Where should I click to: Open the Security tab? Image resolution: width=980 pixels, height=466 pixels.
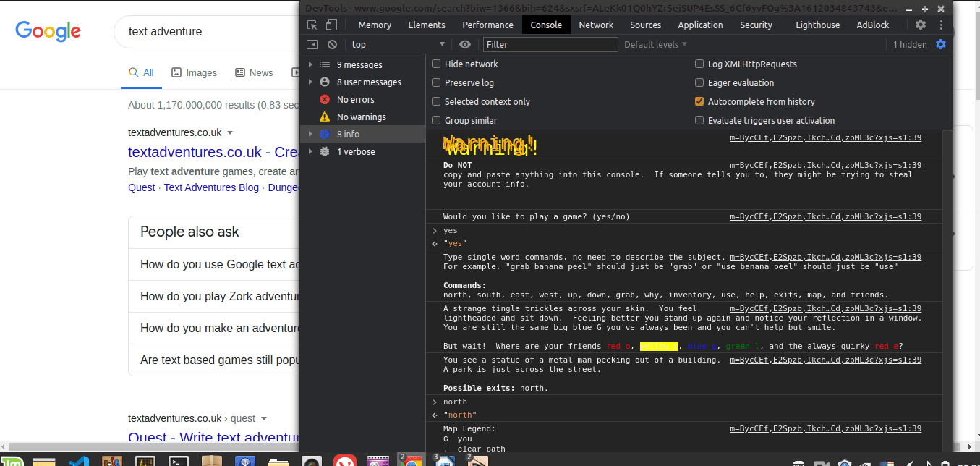pyautogui.click(x=757, y=25)
